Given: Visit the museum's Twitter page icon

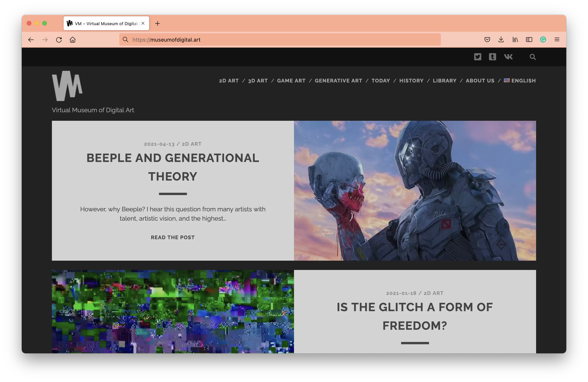Looking at the screenshot, I should click(x=478, y=57).
